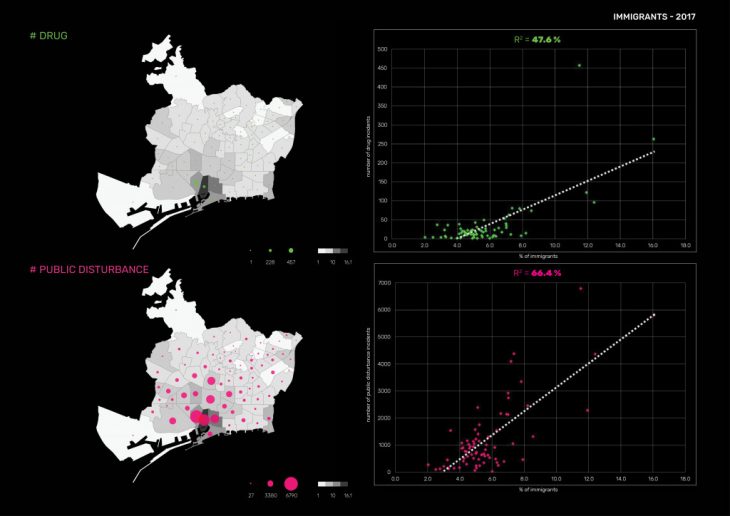Image resolution: width=730 pixels, height=516 pixels.
Task: Click the '% of immigrants' axis label on disturbance chart
Action: [540, 490]
